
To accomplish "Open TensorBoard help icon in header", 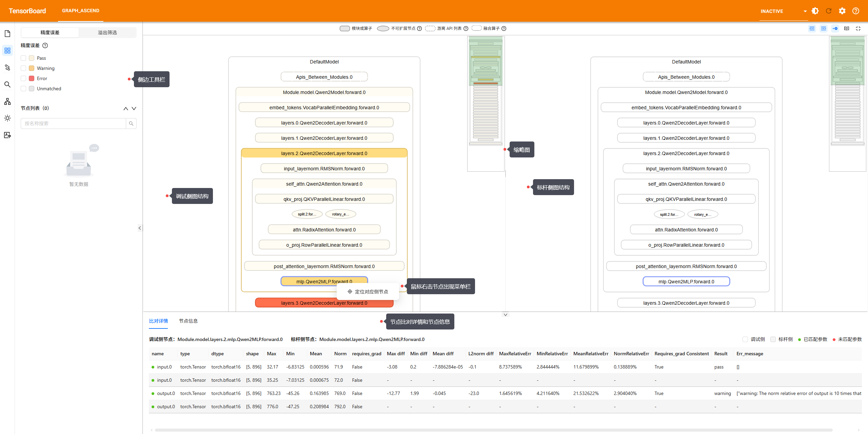I will pos(856,11).
